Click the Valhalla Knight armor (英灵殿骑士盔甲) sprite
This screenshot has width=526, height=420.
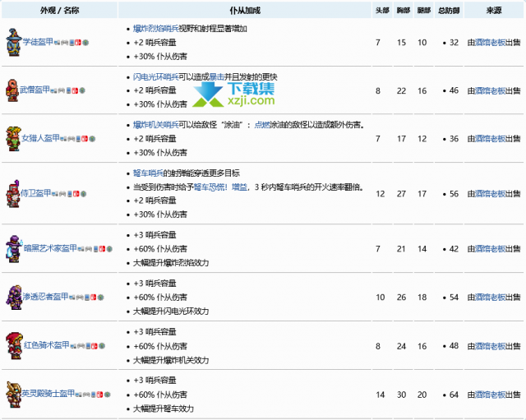pos(12,394)
